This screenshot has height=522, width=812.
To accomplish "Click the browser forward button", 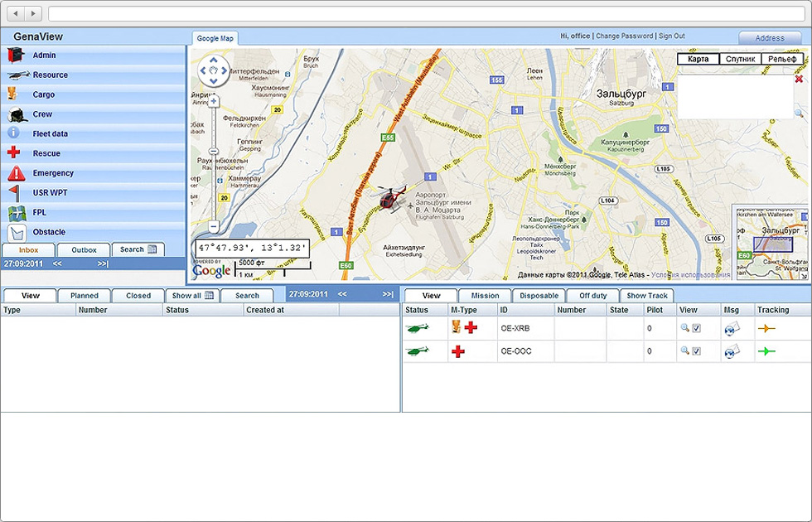I will [33, 13].
